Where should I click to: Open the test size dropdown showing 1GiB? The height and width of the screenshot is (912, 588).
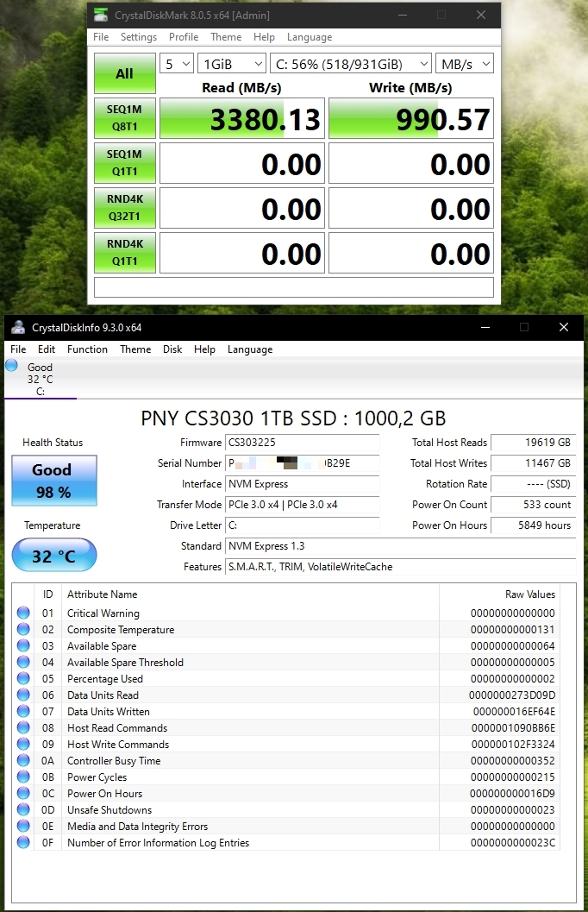[x=232, y=64]
